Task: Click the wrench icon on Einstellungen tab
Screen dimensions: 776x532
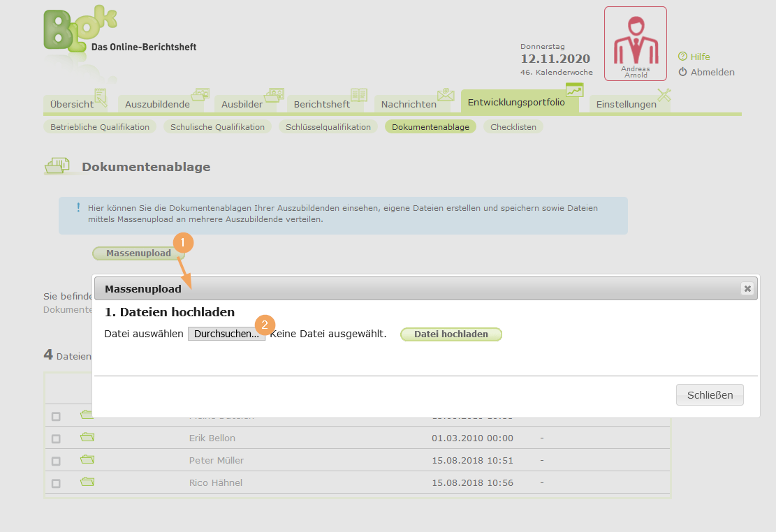Action: (x=664, y=94)
